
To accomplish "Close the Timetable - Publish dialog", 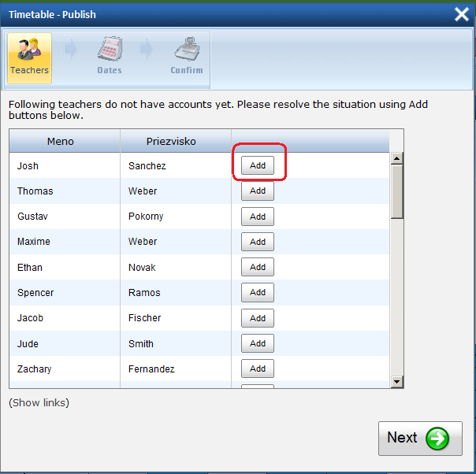I will [x=462, y=13].
